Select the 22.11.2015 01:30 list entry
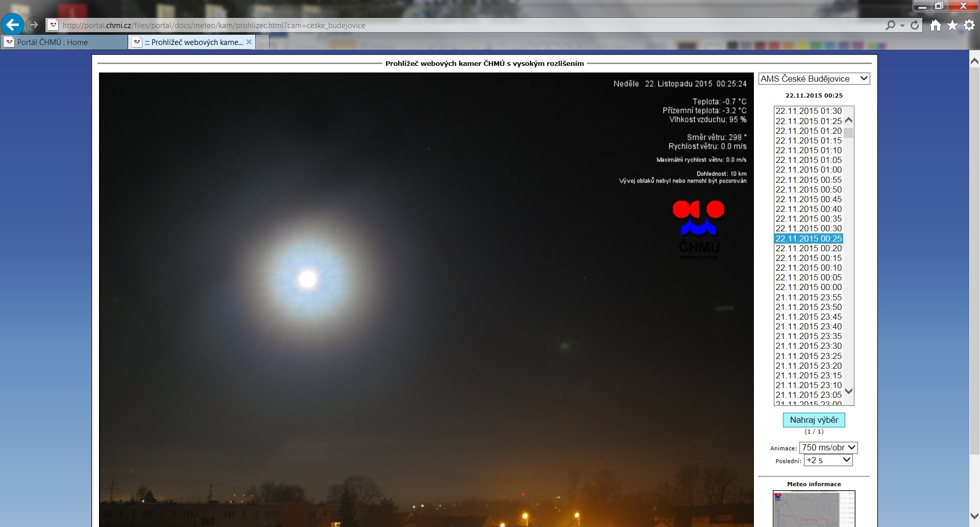 point(808,111)
